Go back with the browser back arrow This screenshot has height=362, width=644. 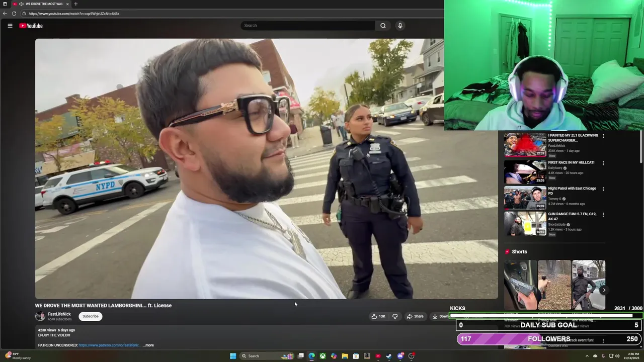(5, 14)
